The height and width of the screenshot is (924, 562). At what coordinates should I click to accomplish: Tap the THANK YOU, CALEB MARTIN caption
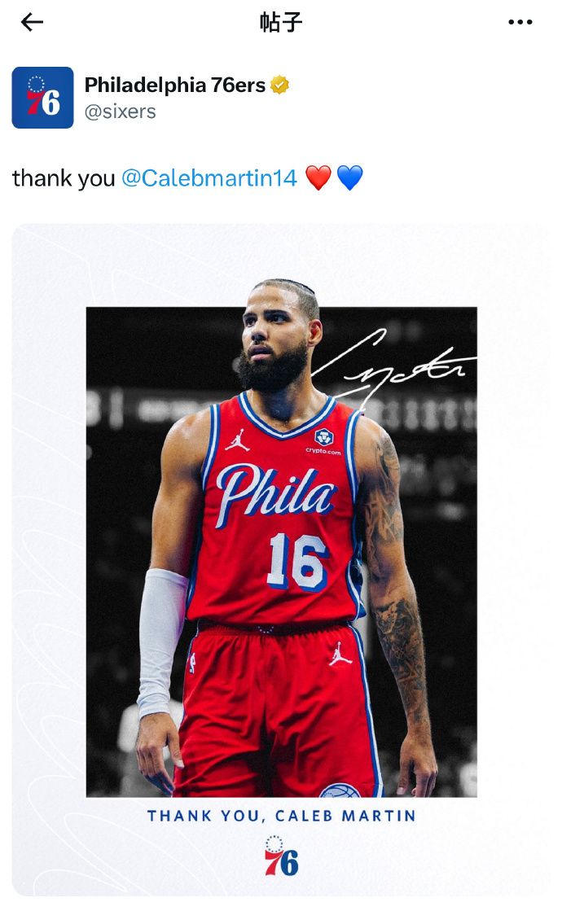[x=281, y=816]
